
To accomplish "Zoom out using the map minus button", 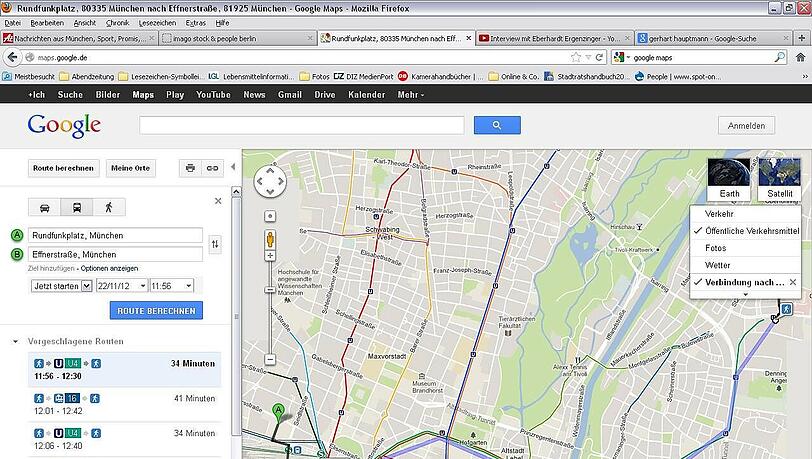I will (270, 359).
